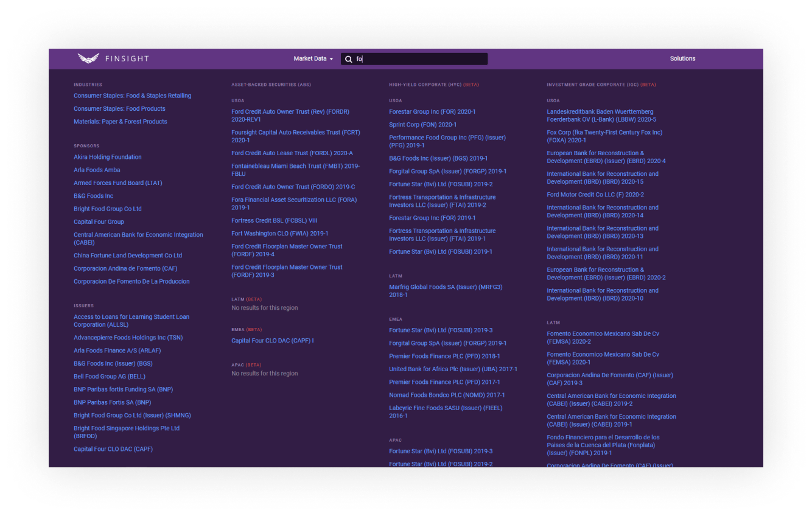The image size is (812, 516).
Task: Select Sprint Corp (FON) 2020-1
Action: coord(422,125)
